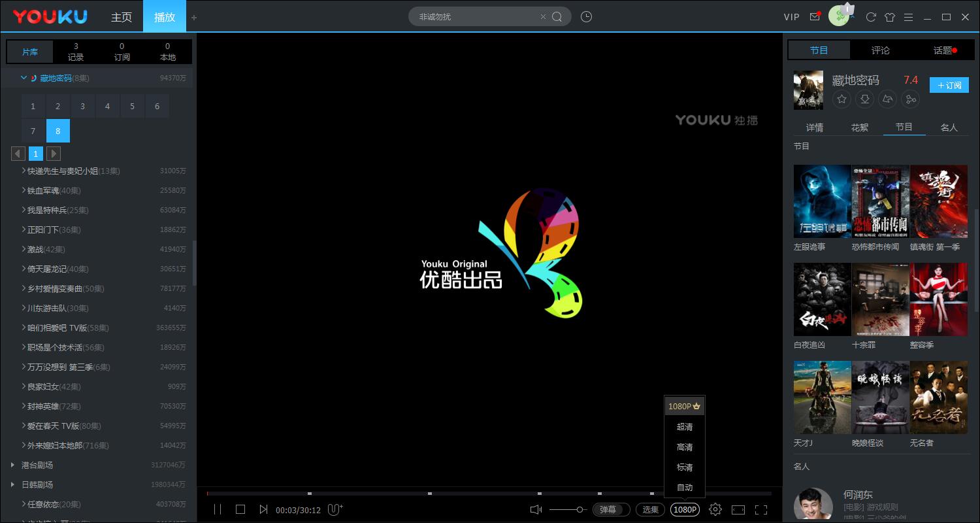The image size is (980, 523).
Task: Stop playback with the stop button
Action: click(240, 509)
